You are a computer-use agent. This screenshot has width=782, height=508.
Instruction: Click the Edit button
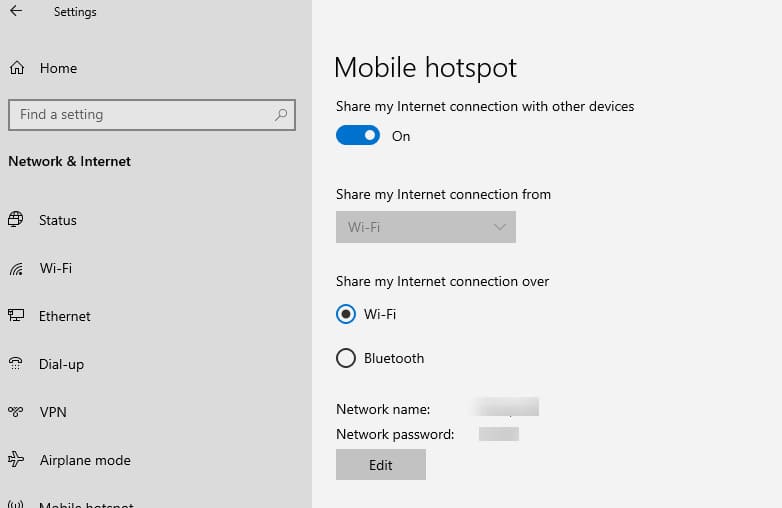[381, 465]
